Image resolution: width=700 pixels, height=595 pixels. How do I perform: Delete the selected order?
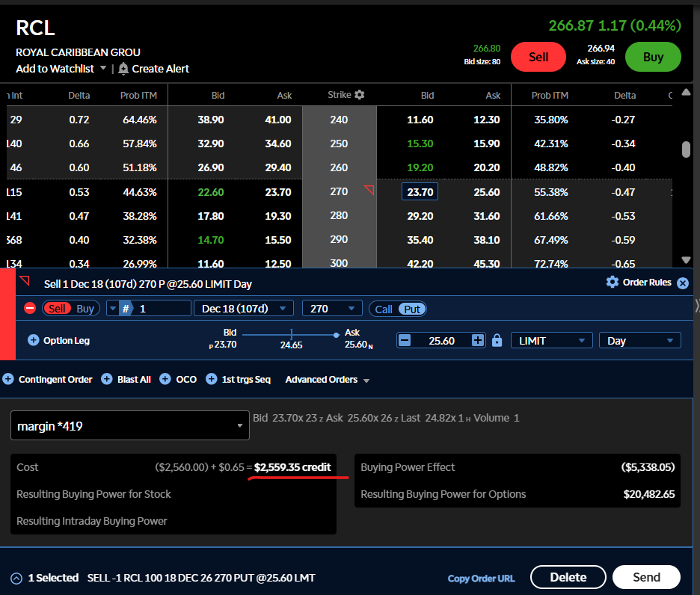tap(568, 577)
